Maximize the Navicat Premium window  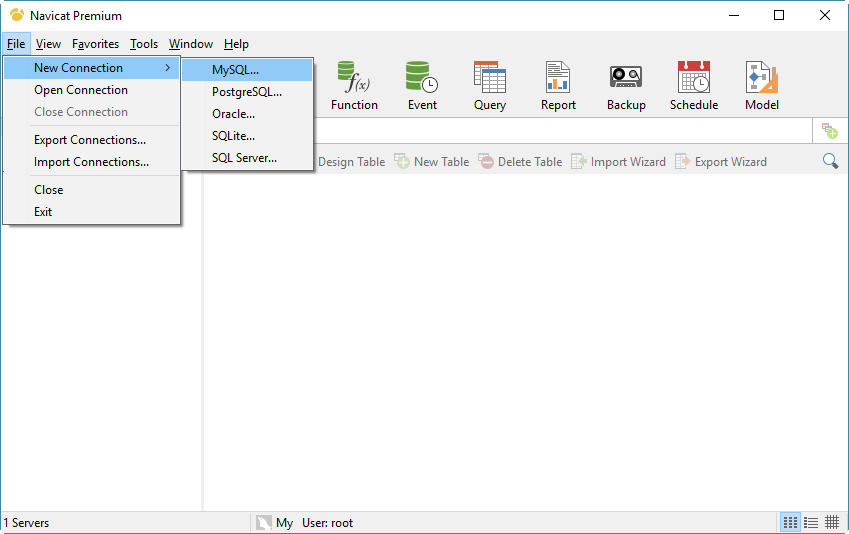point(779,15)
